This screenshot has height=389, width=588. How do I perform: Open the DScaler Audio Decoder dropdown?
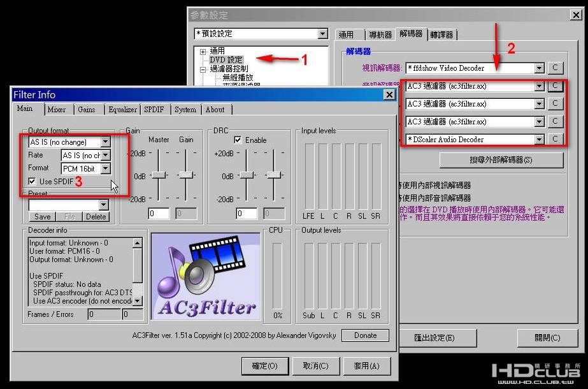[539, 139]
